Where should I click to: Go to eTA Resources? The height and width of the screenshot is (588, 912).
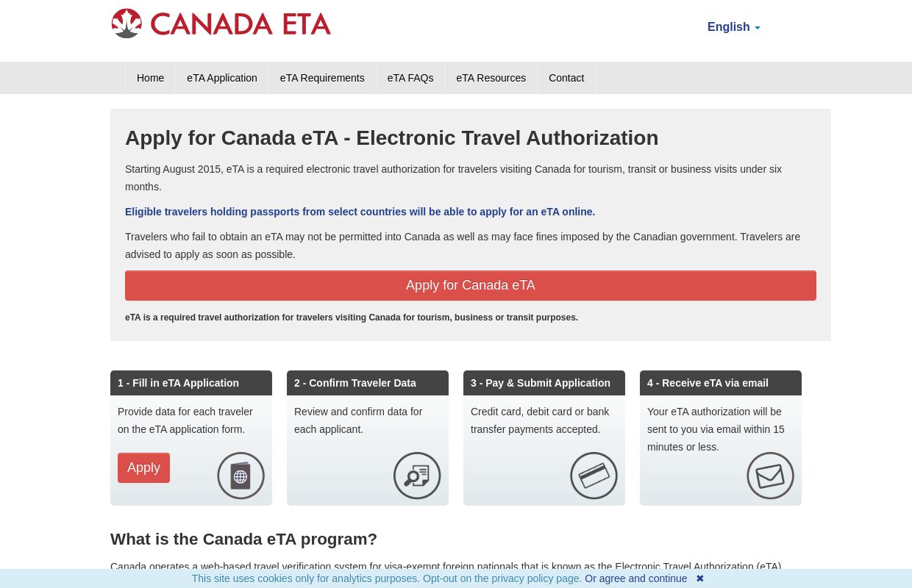pyautogui.click(x=491, y=78)
